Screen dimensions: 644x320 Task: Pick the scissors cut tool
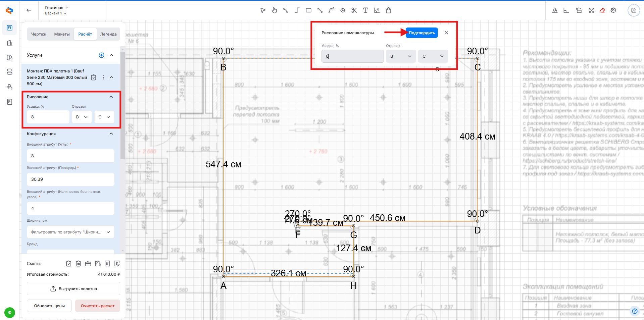pyautogui.click(x=354, y=10)
